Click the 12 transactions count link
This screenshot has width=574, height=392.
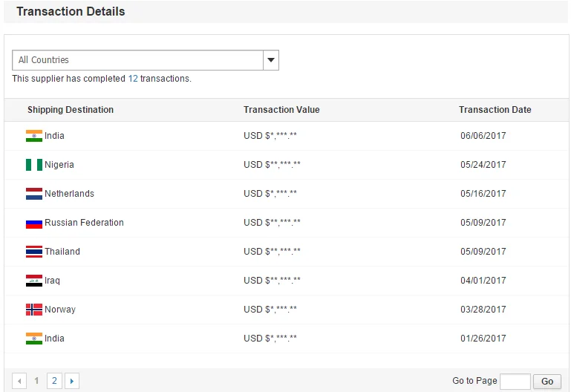(x=133, y=79)
